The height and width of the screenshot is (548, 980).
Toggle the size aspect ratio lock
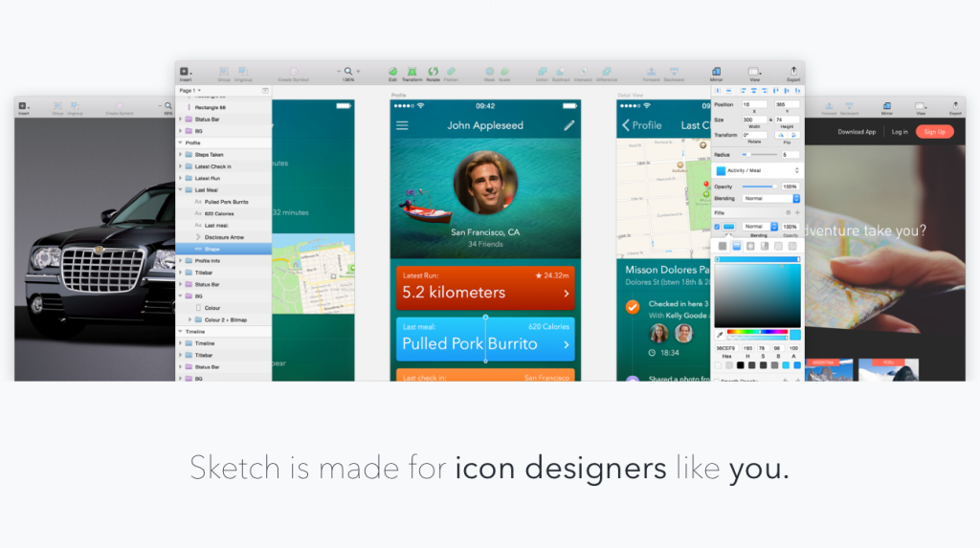click(770, 120)
